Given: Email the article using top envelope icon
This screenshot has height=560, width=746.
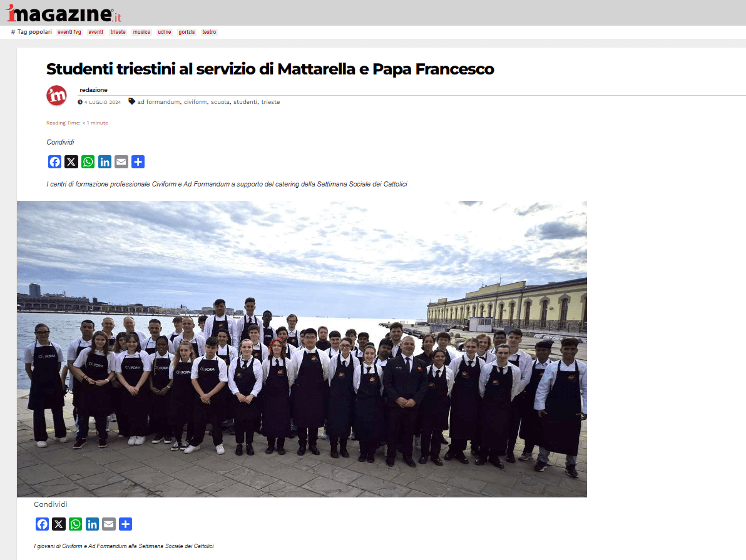Looking at the screenshot, I should pyautogui.click(x=121, y=162).
